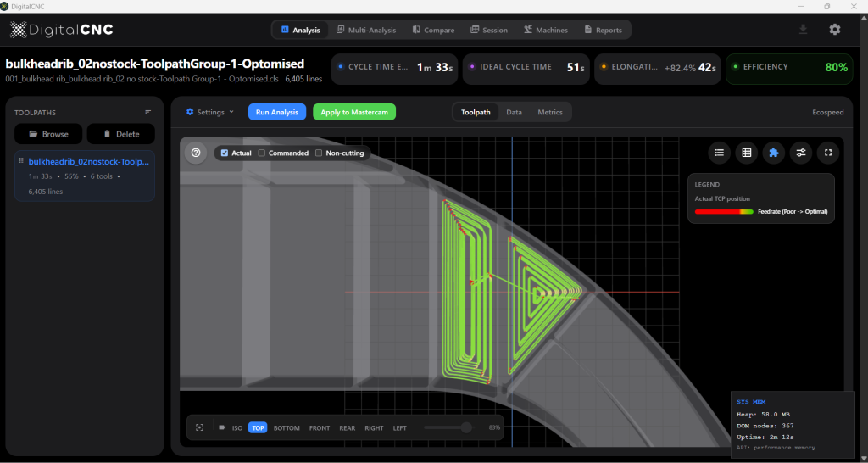Click the SYS MEM overlay title
This screenshot has height=463, width=868.
pyautogui.click(x=751, y=402)
